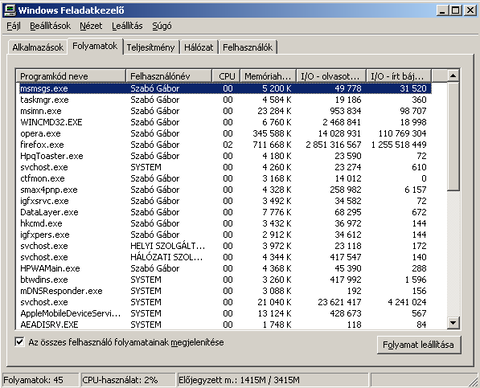The image size is (480, 388).
Task: Click the 711 668 K memory value
Action: pos(272,145)
